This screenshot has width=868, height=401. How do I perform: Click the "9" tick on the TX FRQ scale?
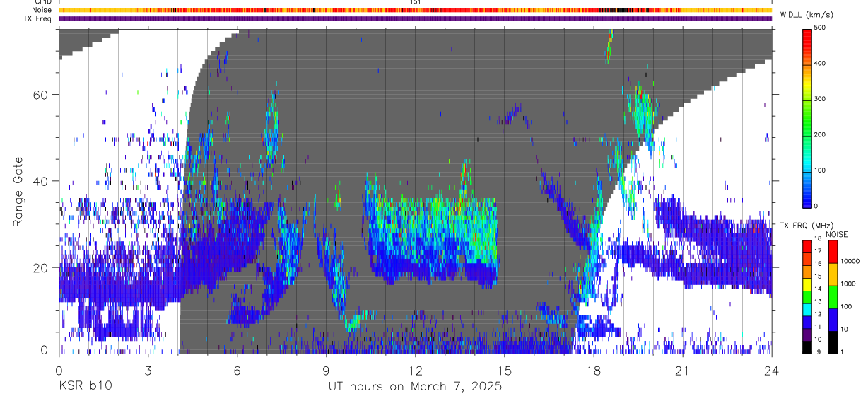tap(819, 351)
